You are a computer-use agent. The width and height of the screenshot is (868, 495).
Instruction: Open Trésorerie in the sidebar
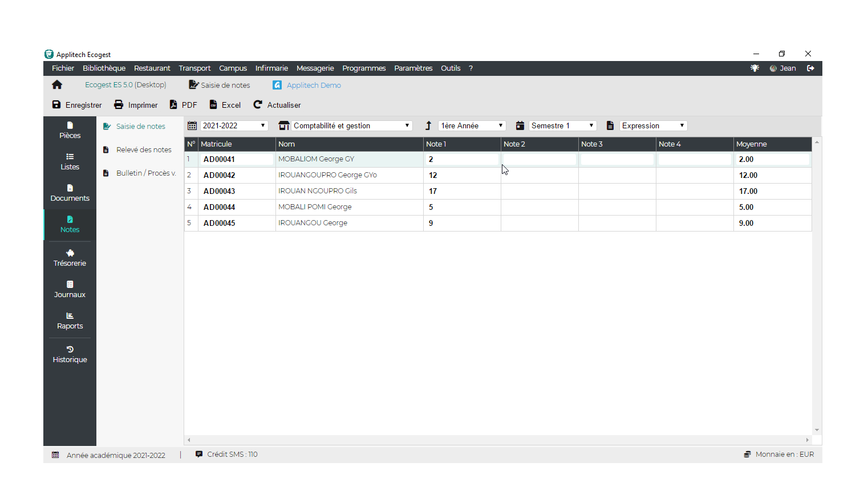click(70, 258)
